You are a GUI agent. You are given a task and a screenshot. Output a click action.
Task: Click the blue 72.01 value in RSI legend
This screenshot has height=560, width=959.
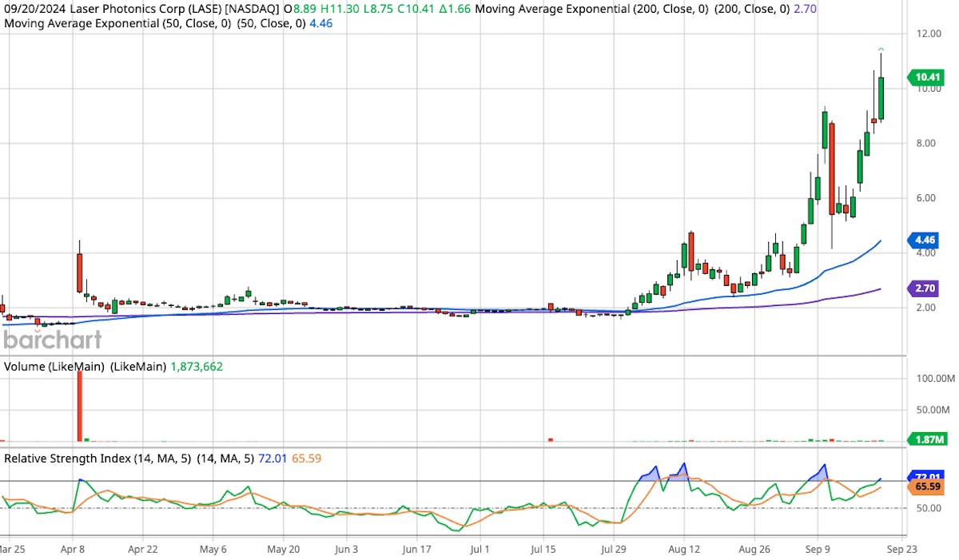click(x=274, y=459)
